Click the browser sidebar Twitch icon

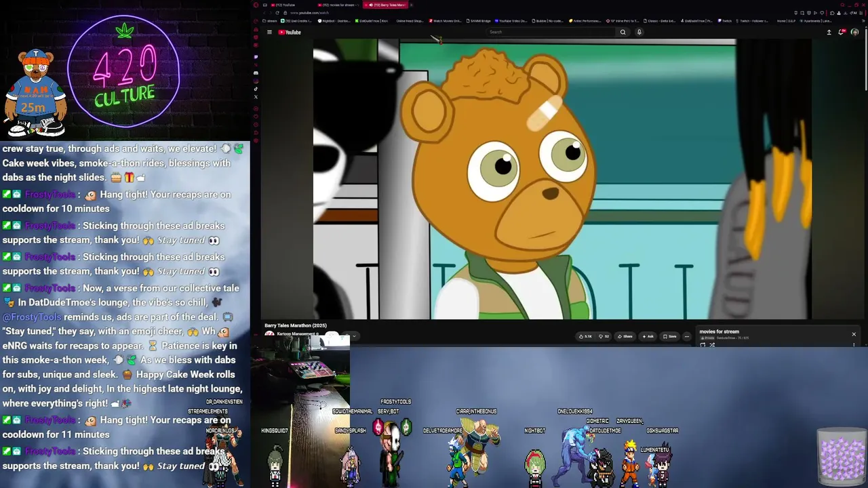click(256, 57)
